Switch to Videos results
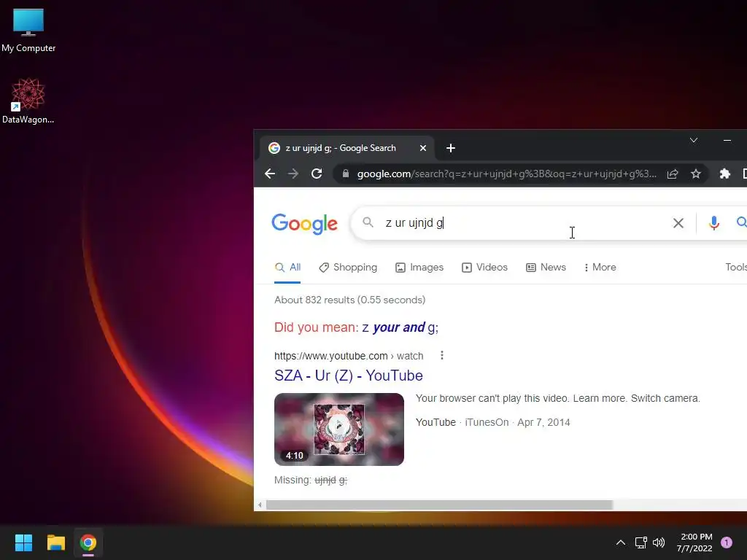 click(x=484, y=267)
